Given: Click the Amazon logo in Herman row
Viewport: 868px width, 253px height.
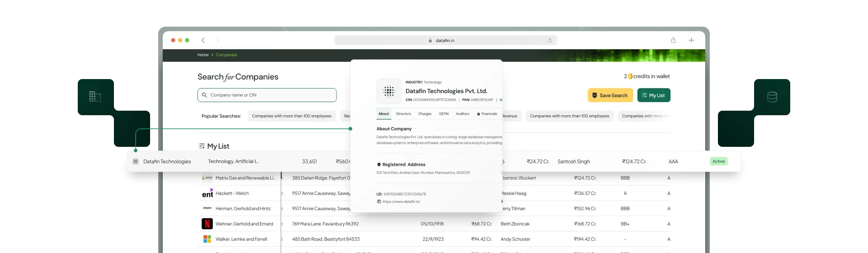Looking at the screenshot, I should (x=207, y=208).
